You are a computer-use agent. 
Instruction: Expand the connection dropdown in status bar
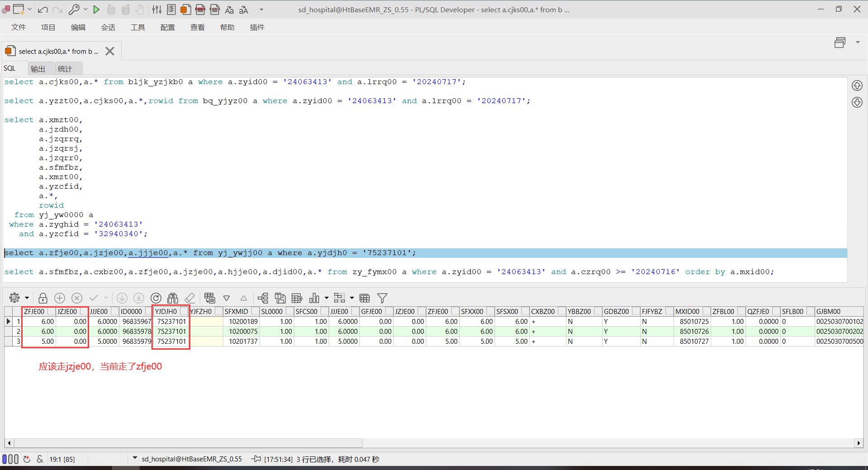[x=135, y=458]
